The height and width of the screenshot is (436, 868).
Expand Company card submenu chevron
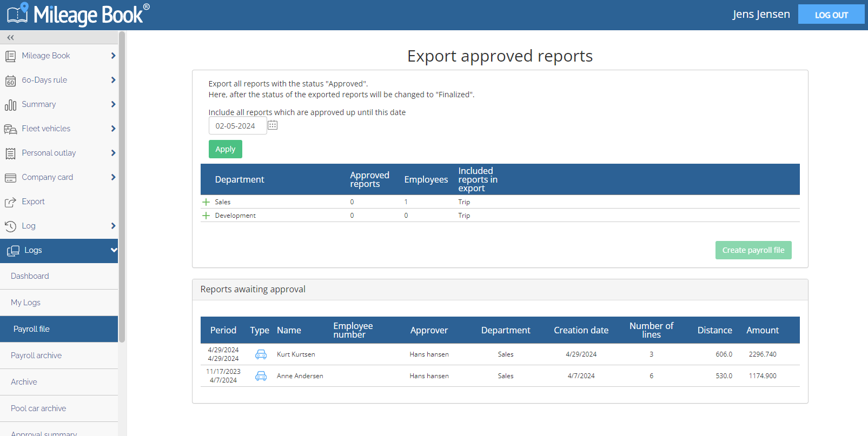(x=113, y=177)
